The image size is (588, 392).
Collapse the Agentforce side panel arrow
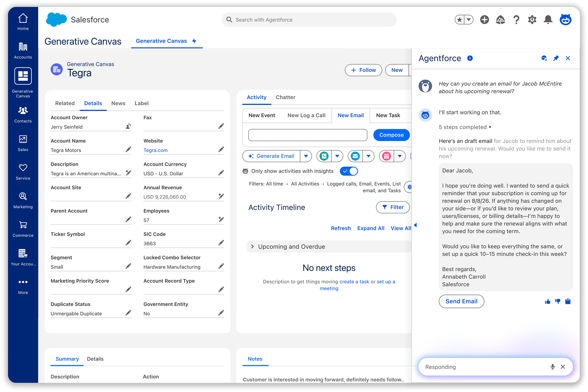[x=415, y=225]
